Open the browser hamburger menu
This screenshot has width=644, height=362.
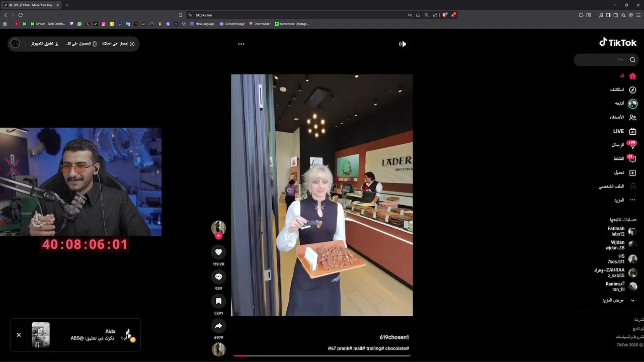pos(638,15)
